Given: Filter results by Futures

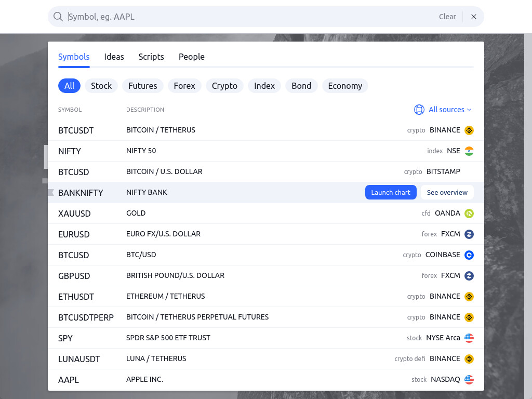Looking at the screenshot, I should tap(142, 86).
